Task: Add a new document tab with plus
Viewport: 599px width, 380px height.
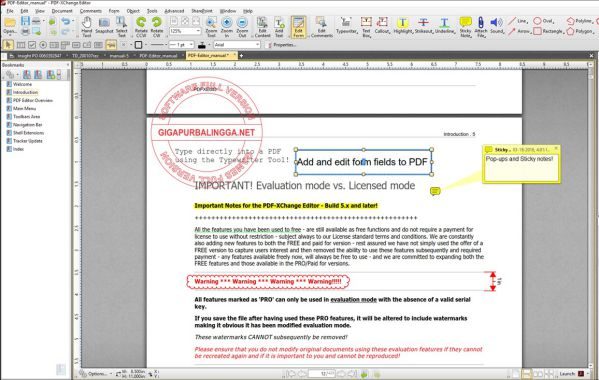Action: point(241,56)
